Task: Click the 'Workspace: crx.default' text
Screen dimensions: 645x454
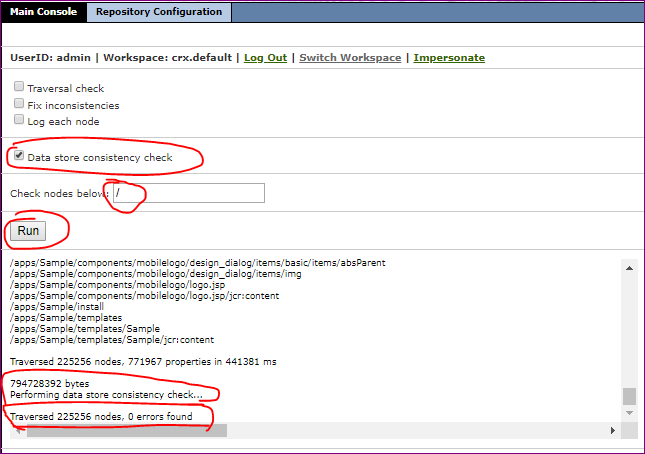Action: click(167, 58)
